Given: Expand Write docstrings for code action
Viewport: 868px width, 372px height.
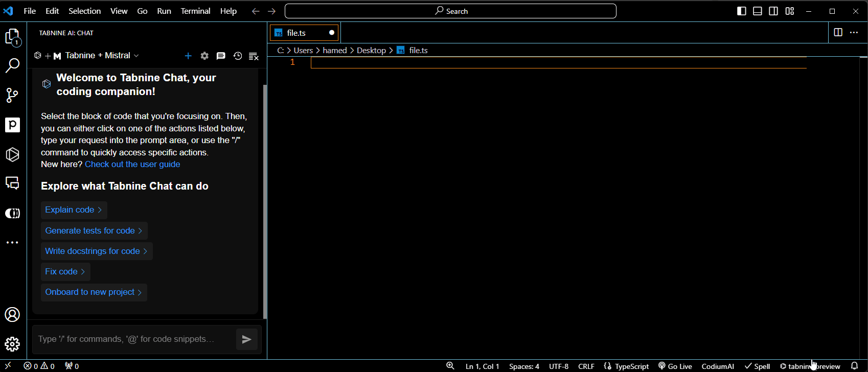Looking at the screenshot, I should (x=97, y=251).
